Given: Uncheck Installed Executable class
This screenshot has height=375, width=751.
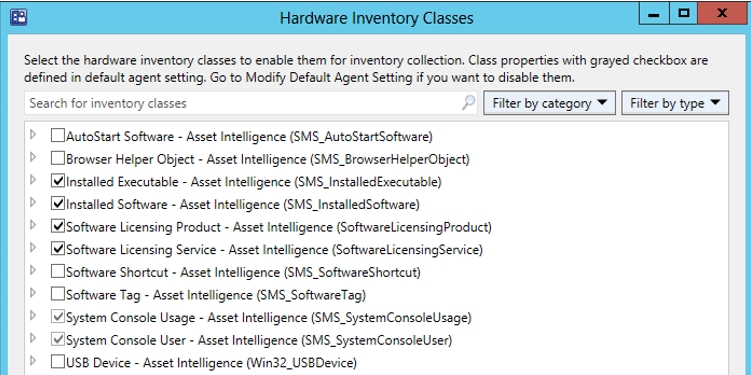Looking at the screenshot, I should point(57,181).
